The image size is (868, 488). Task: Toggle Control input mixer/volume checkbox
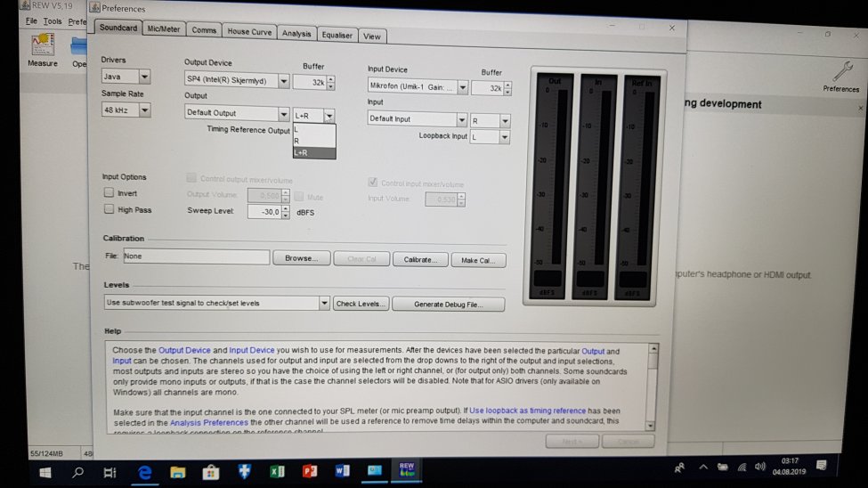coord(372,183)
